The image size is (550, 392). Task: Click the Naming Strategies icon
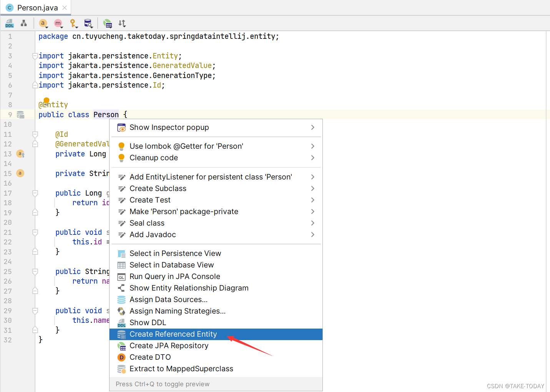pyautogui.click(x=121, y=311)
